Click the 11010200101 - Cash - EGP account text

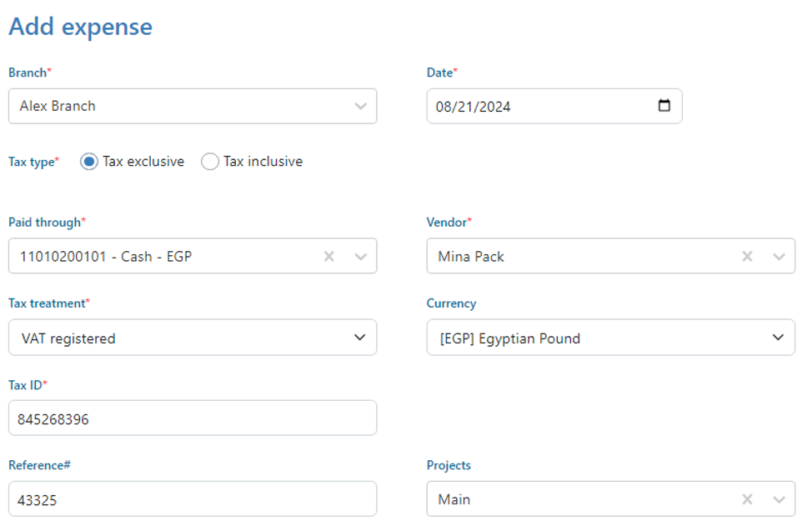pyautogui.click(x=106, y=257)
